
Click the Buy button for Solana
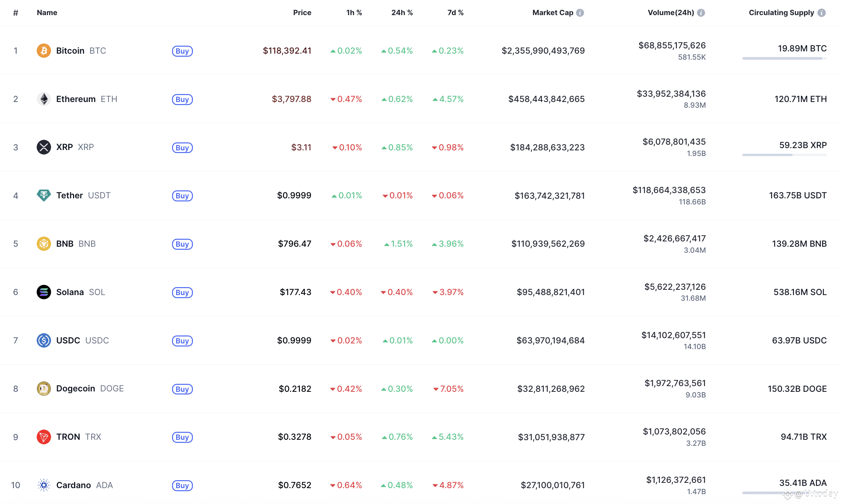click(182, 292)
